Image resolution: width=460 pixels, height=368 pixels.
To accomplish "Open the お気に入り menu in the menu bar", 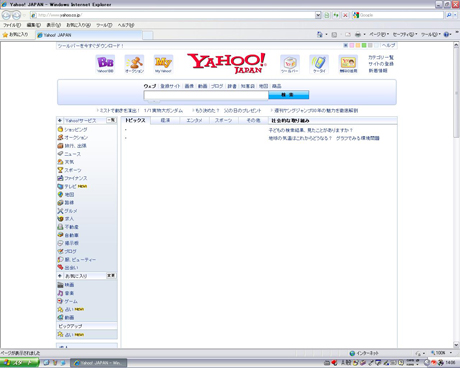I will tap(78, 25).
